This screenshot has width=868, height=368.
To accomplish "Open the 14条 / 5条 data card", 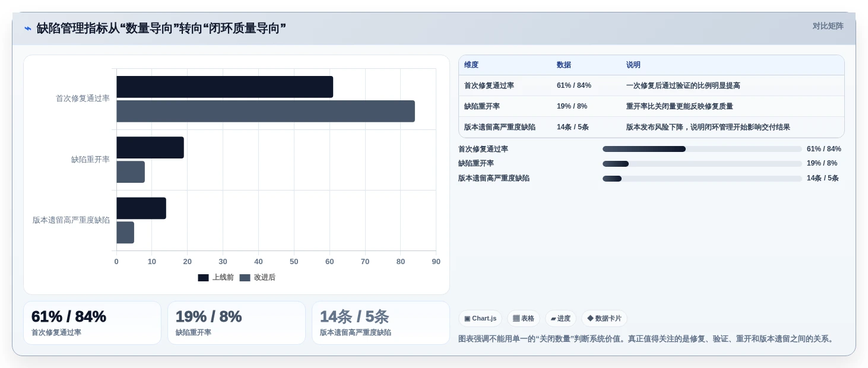I will [381, 323].
